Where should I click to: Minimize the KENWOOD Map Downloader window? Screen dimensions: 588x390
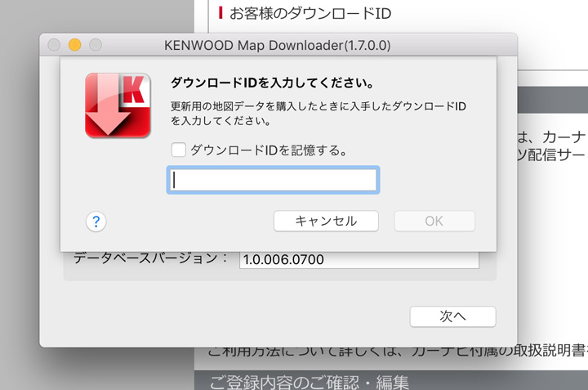[x=74, y=45]
